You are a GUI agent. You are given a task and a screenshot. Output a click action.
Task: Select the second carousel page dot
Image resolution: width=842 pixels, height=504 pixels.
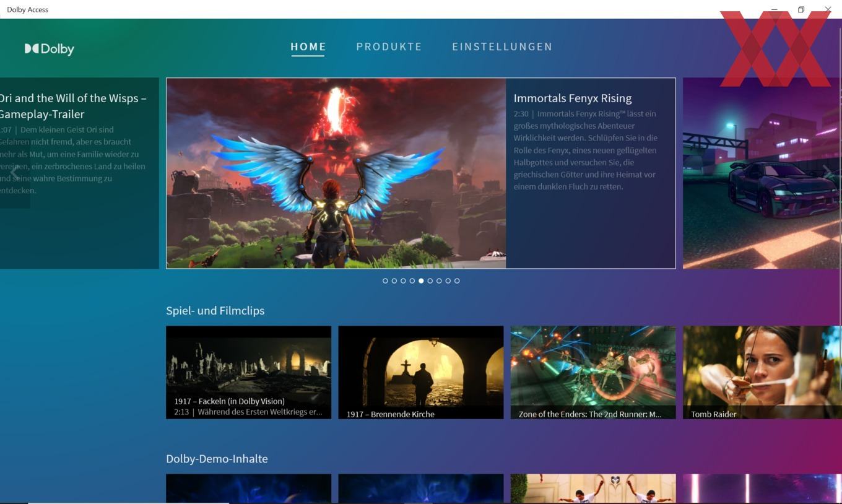394,280
